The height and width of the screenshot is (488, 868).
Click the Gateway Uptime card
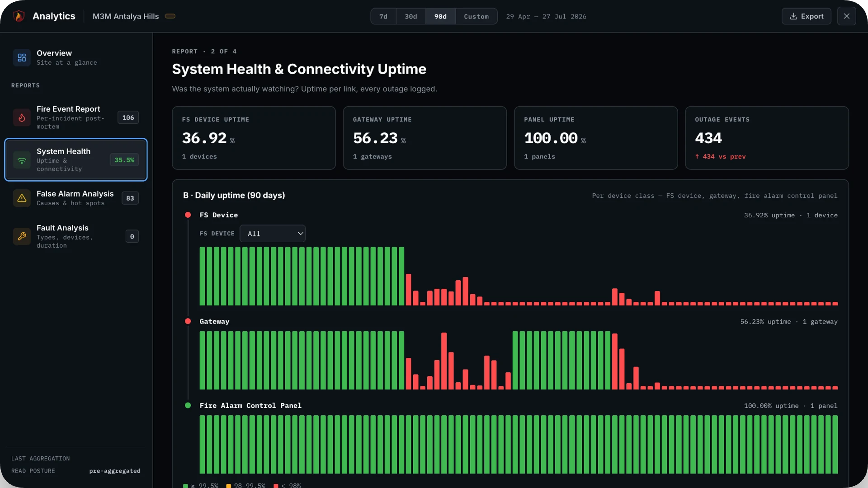coord(425,138)
